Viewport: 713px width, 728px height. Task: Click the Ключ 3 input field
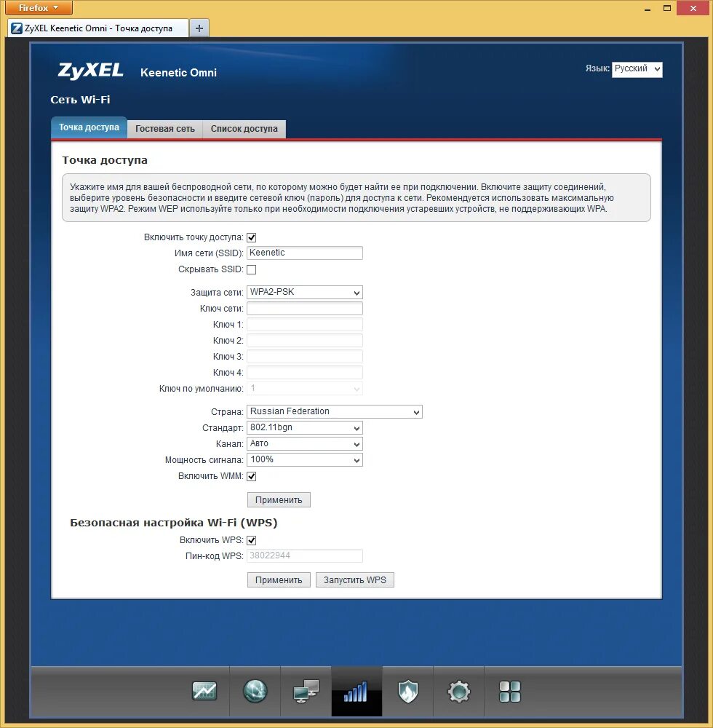304,357
